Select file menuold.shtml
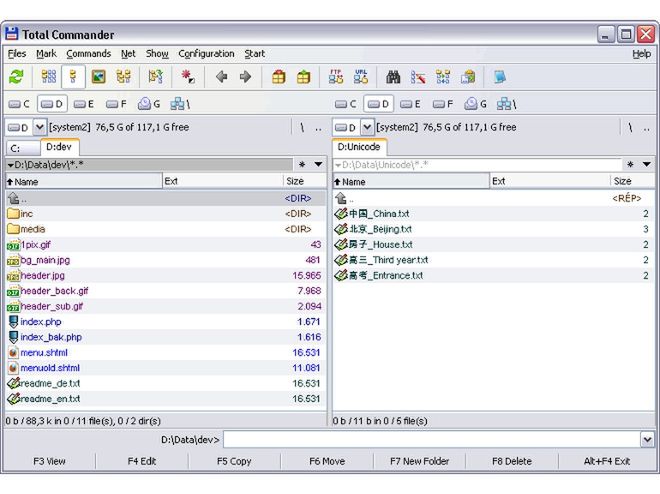Screen dimensions: 660x494 (x=166, y=368)
